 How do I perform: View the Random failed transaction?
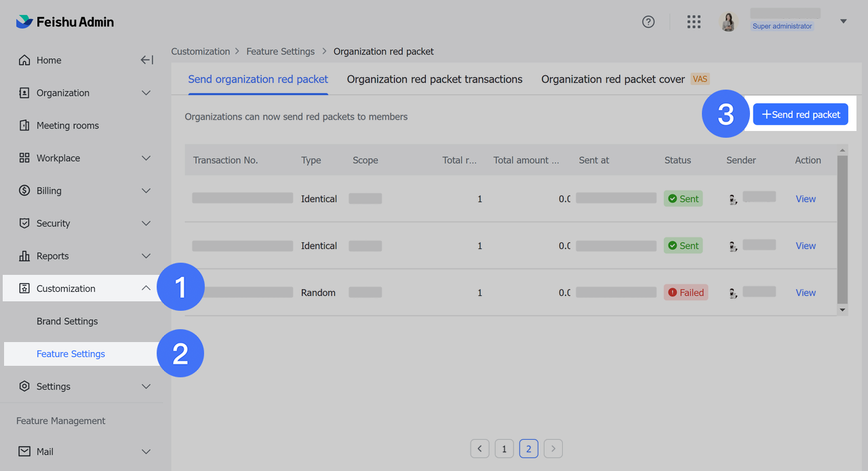point(806,293)
